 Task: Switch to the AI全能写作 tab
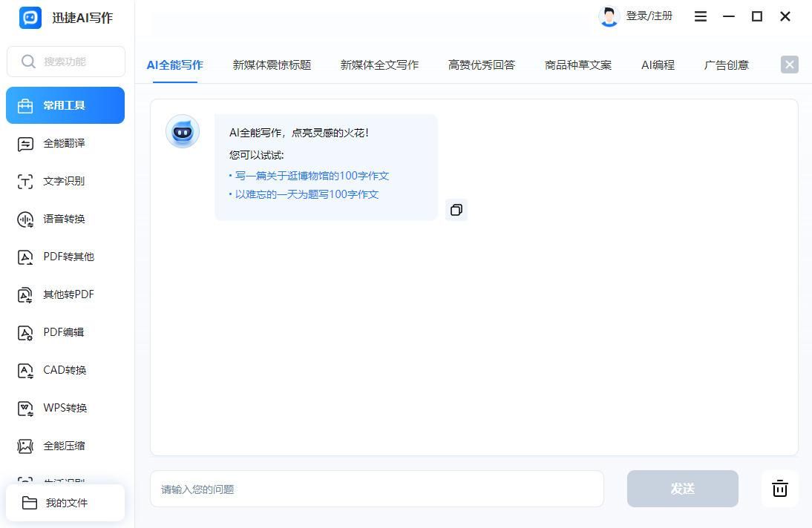tap(174, 65)
